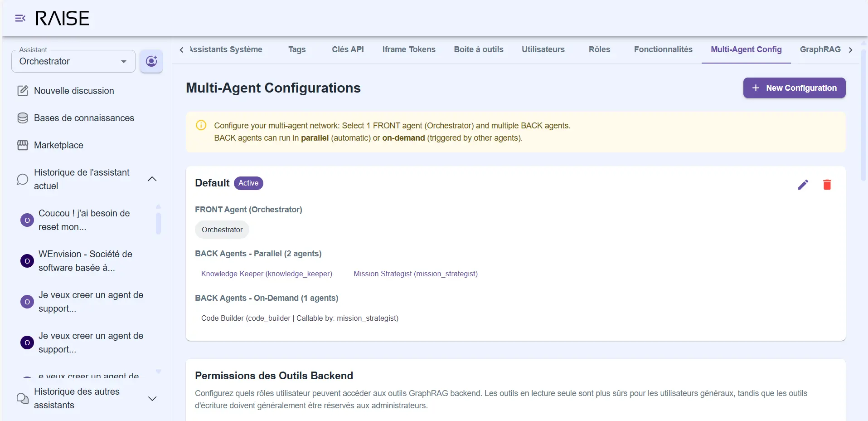Open Bases de connaissances database icon
This screenshot has width=868, height=421.
pos(23,118)
